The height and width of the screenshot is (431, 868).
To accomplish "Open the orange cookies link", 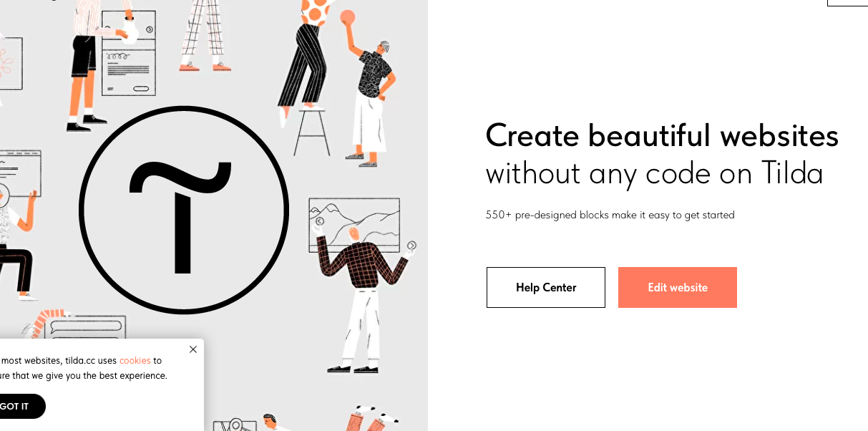I will [135, 360].
